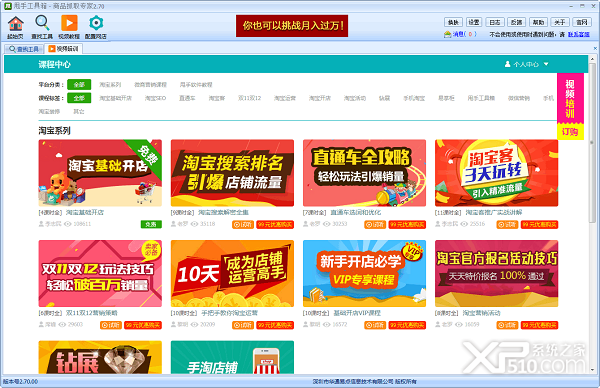Viewport: 600px width, 388px height.
Task: Click the 试听 button for 双11双12营销策略
Action: pos(111,325)
